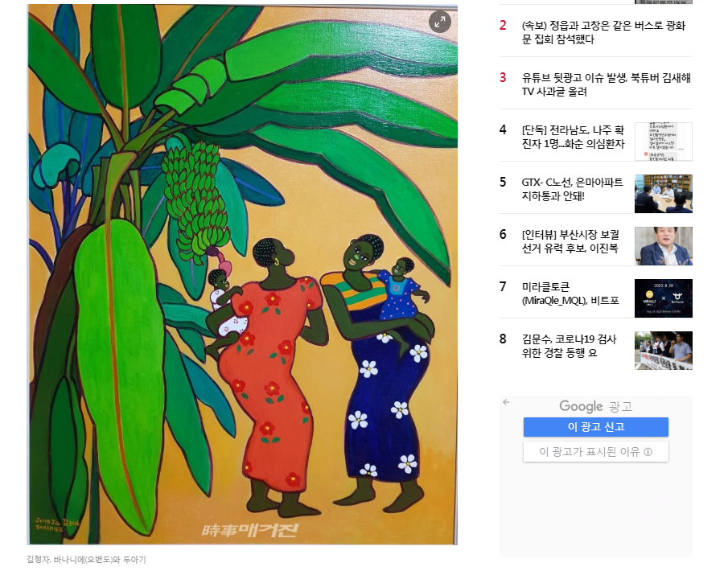Open the 미라클토큰 MiraQle_MQL article
The image size is (728, 571).
click(570, 294)
